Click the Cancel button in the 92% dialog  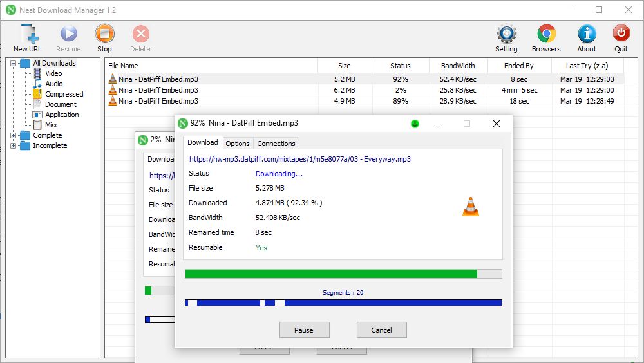(381, 330)
